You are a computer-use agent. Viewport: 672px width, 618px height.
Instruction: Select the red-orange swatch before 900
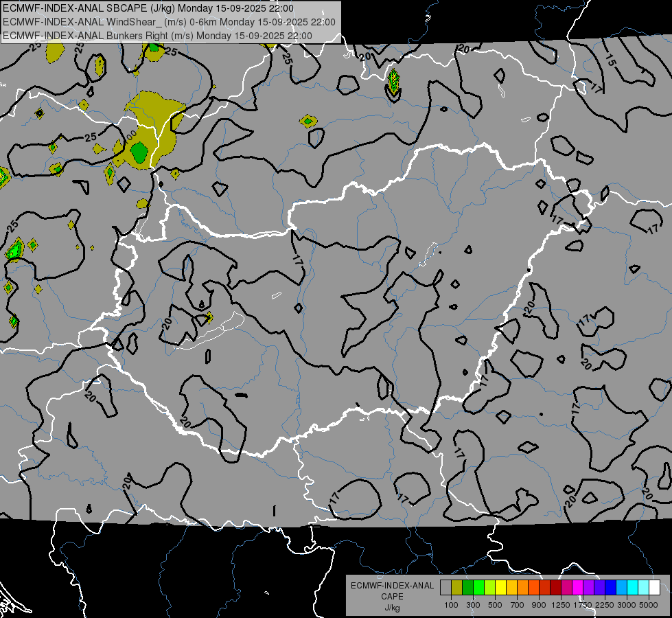pyautogui.click(x=533, y=588)
